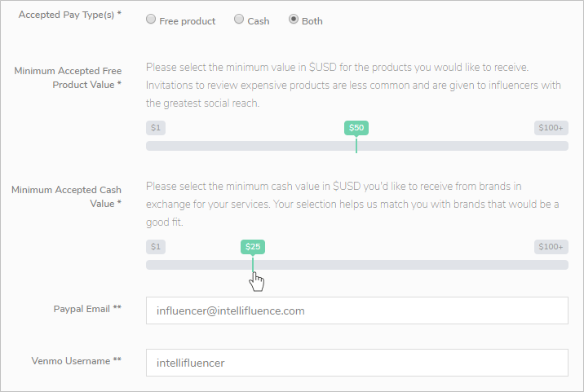Click the $100+ label on free product slider
This screenshot has height=392, width=584.
tap(551, 128)
